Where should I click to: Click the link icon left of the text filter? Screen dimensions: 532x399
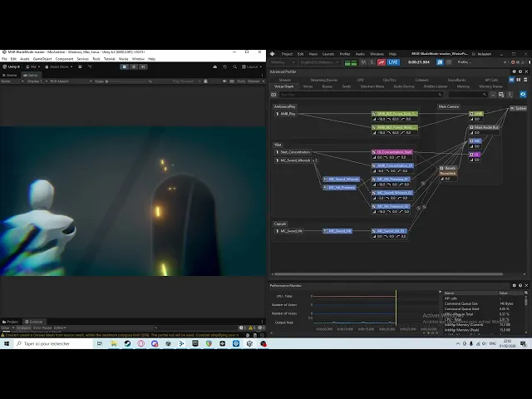pos(273,95)
